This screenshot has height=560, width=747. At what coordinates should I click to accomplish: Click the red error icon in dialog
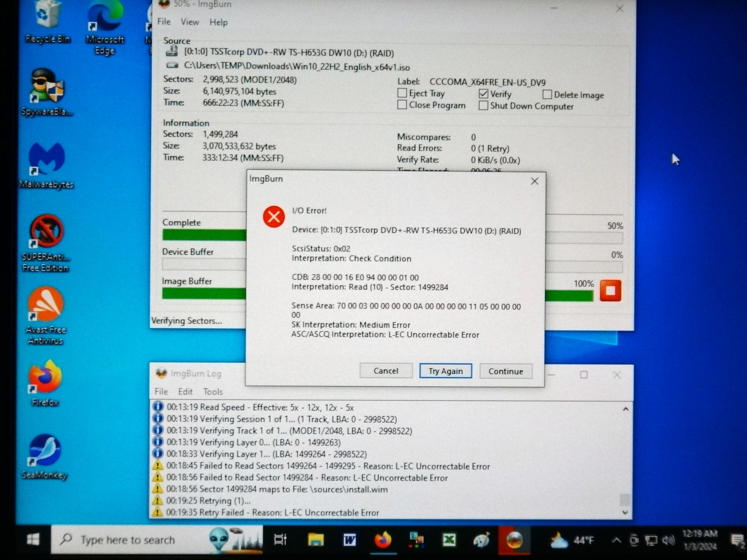tap(273, 217)
